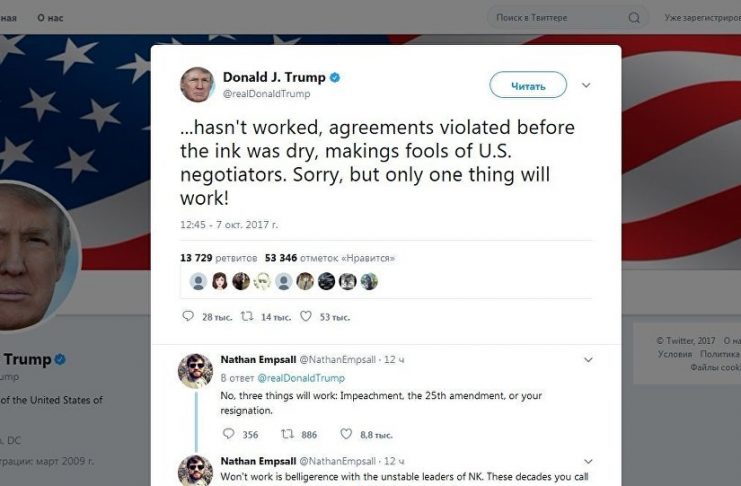Viewport: 741px width, 486px height.
Task: Follow Trump with the Читать button
Action: (528, 85)
